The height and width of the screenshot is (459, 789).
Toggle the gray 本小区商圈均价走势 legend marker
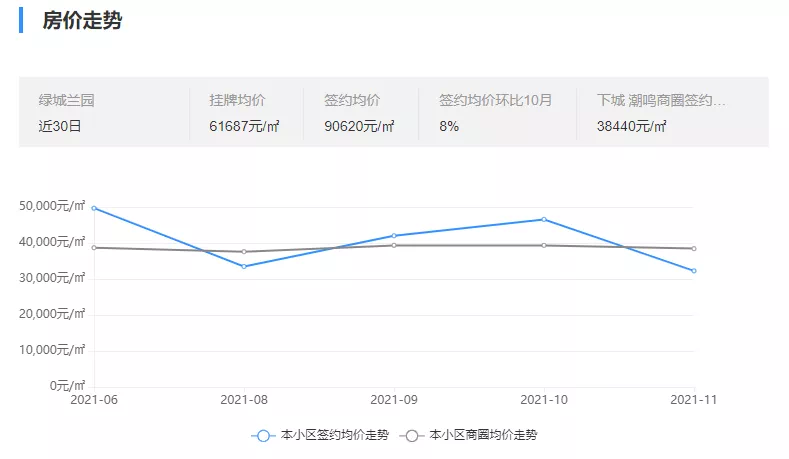(412, 435)
